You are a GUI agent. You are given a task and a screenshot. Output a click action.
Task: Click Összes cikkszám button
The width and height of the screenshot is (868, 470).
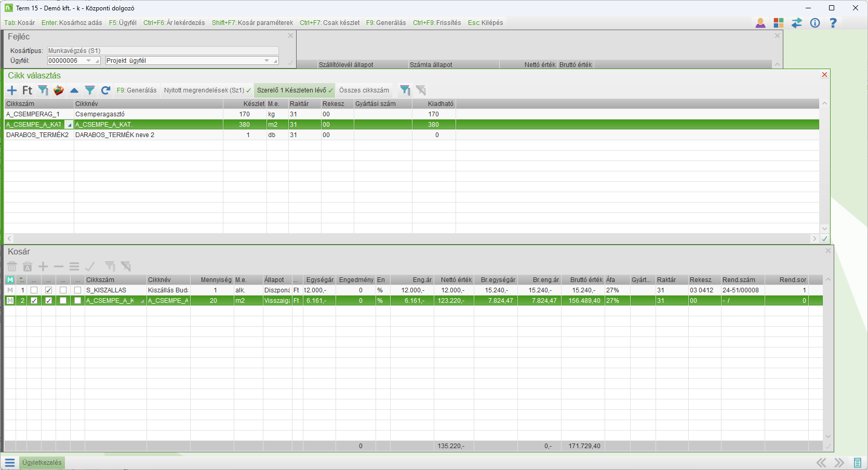coord(364,90)
